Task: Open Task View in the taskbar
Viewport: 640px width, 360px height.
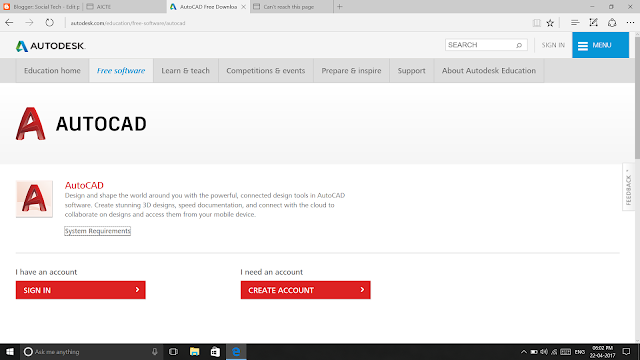Action: click(173, 351)
